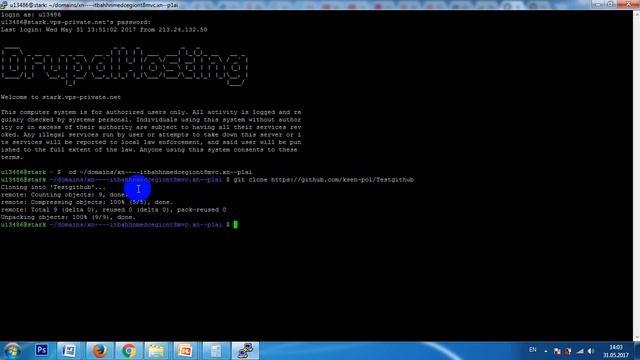Launch Google Chrome from the taskbar
640x360 pixels.
pyautogui.click(x=129, y=351)
